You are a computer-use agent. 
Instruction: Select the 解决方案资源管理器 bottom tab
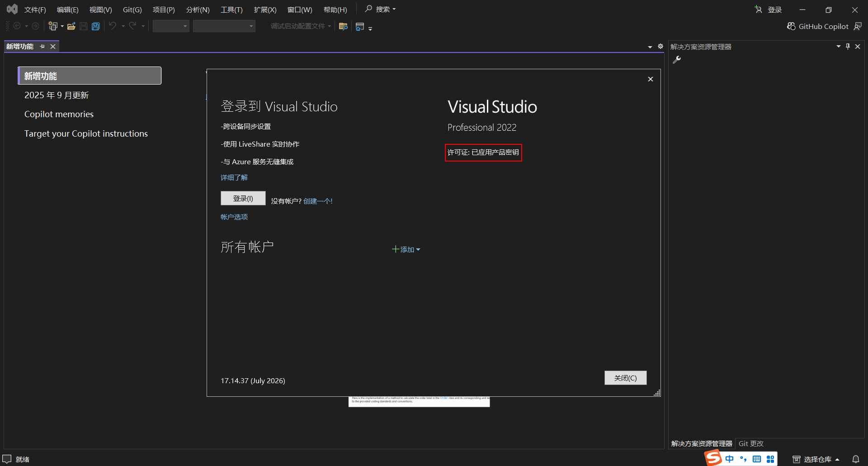click(702, 444)
